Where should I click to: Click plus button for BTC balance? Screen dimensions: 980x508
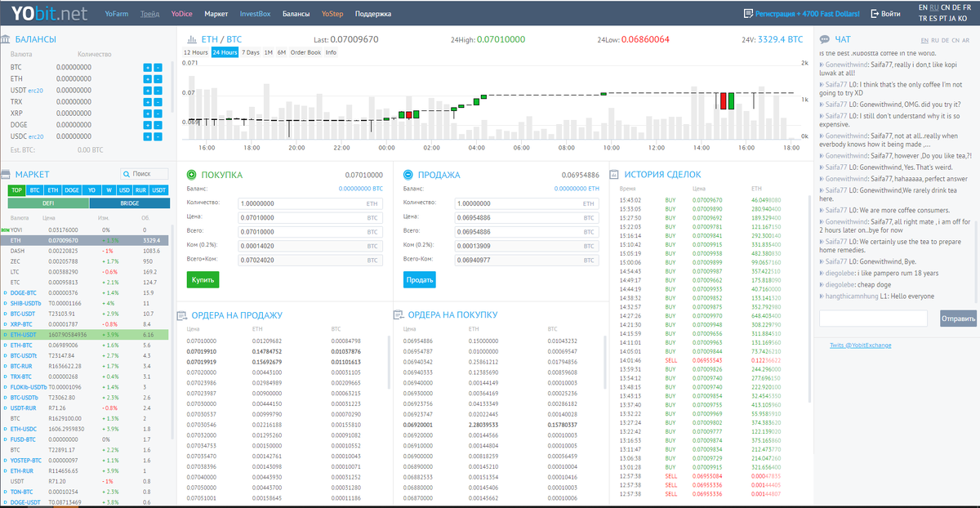147,68
